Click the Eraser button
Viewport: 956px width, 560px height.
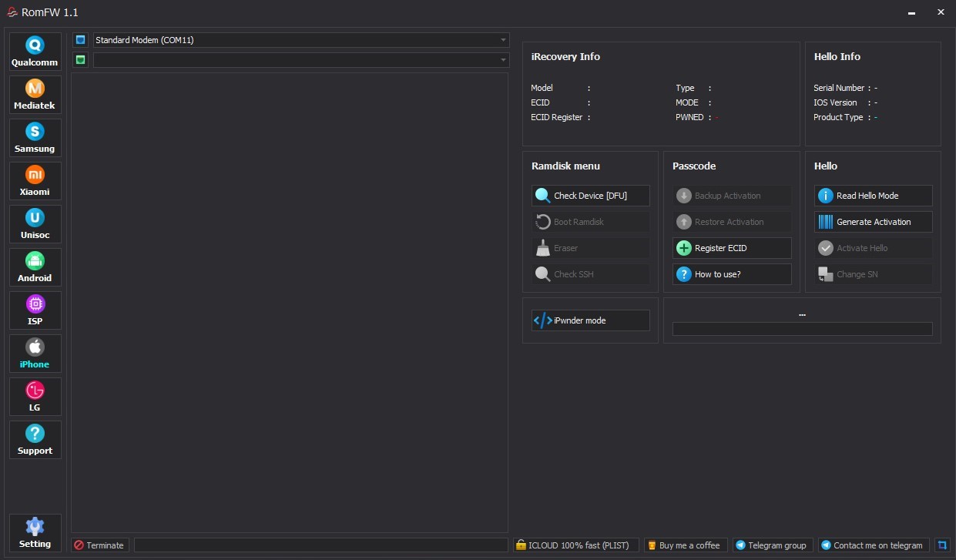(590, 248)
